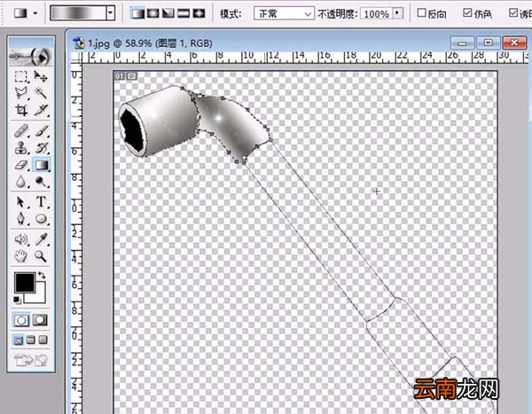Image resolution: width=532 pixels, height=414 pixels.
Task: Select the Brush tool
Action: (41, 130)
